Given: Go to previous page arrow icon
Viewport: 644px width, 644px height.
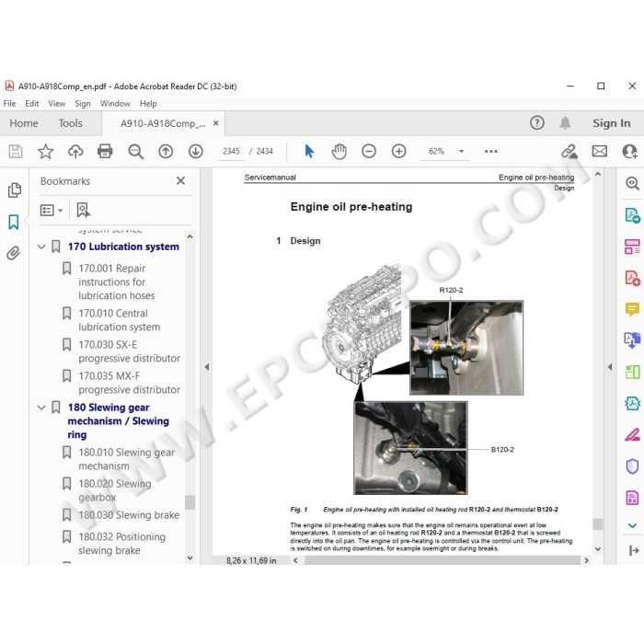Looking at the screenshot, I should [x=166, y=152].
